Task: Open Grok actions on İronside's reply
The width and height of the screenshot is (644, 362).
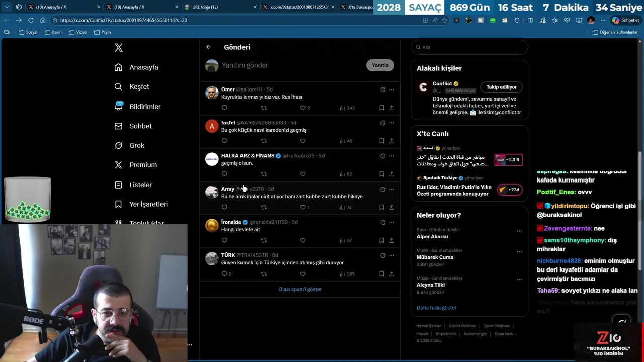Action: (383, 222)
